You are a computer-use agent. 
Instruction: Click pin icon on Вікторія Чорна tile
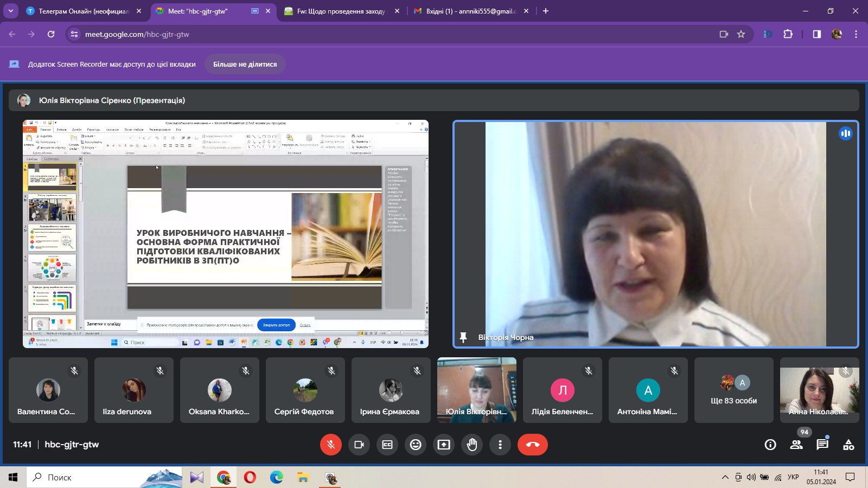[463, 337]
